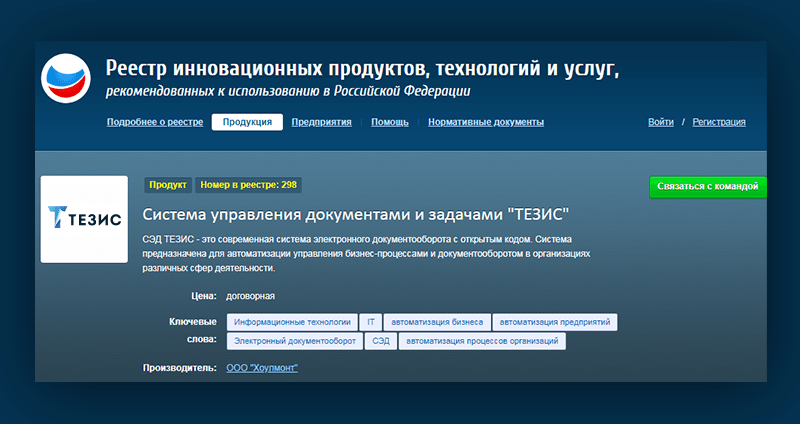This screenshot has width=800, height=424.
Task: Click the Реестр инновационных продуктов site heading
Action: (x=363, y=68)
